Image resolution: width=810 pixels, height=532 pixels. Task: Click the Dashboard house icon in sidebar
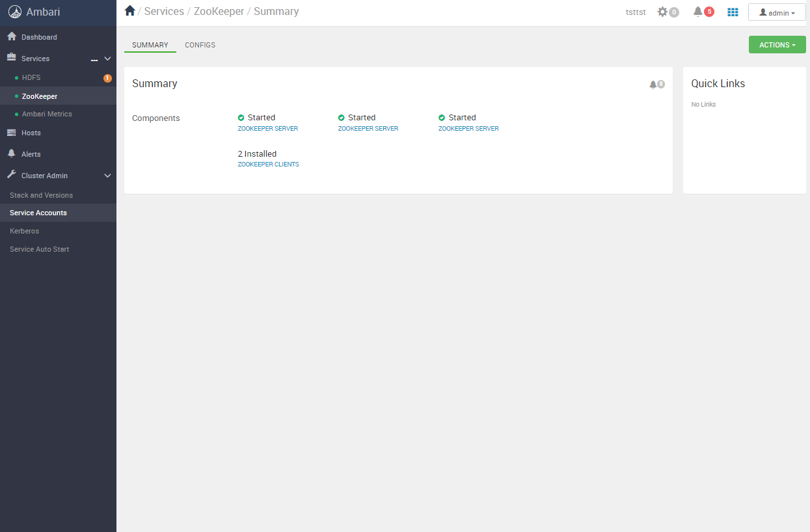coord(12,36)
